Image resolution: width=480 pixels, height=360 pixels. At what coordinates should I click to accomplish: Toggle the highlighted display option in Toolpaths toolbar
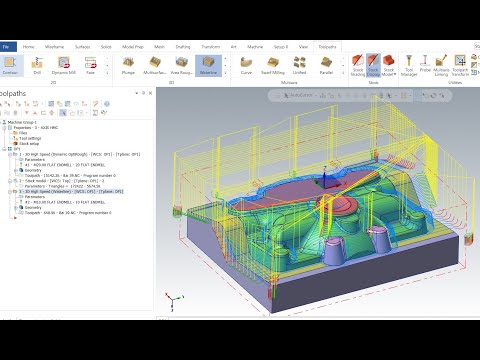[63, 113]
